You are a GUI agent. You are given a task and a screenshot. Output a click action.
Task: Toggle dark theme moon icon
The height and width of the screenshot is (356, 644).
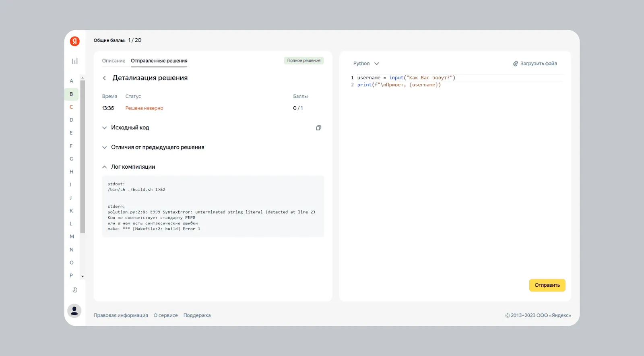pyautogui.click(x=75, y=290)
